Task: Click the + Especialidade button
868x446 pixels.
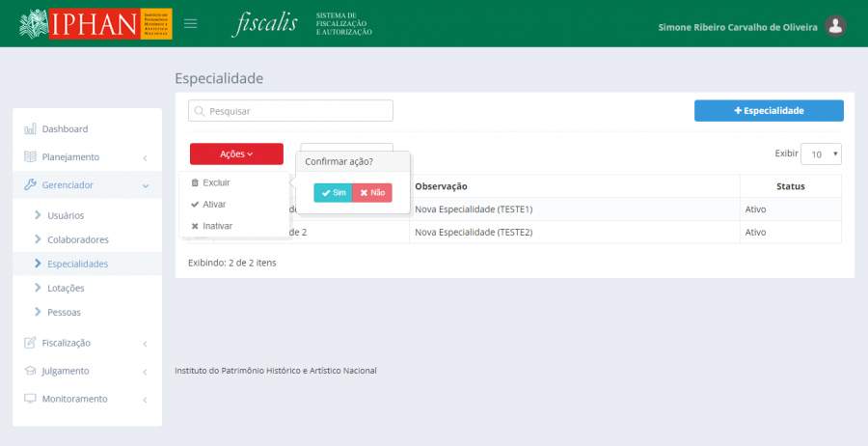Action: (x=769, y=111)
